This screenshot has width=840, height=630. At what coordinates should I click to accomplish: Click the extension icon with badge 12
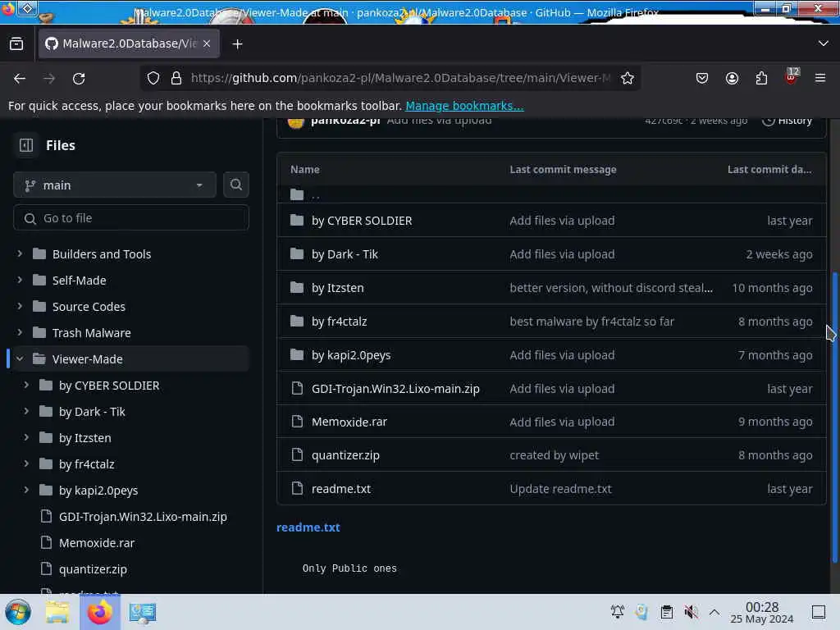[792, 76]
